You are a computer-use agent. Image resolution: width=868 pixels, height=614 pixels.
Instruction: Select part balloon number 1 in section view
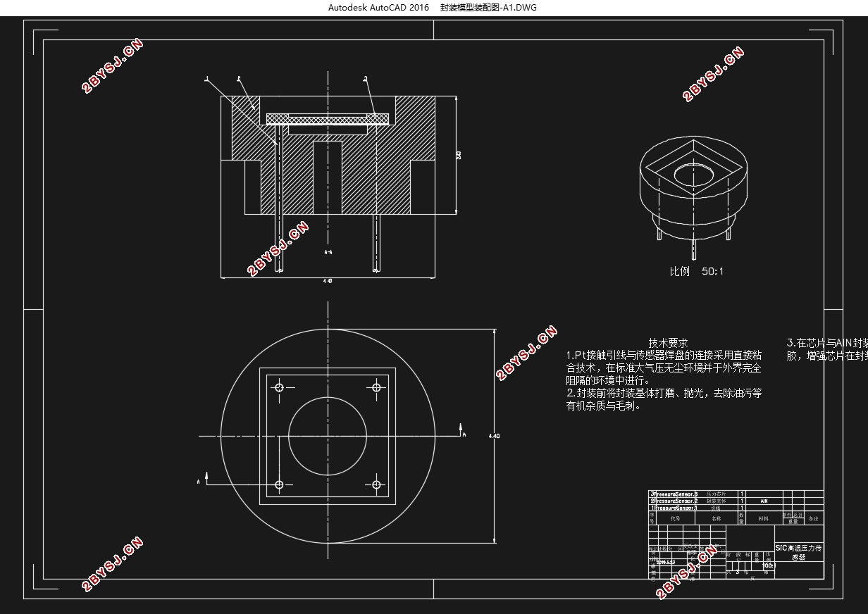(207, 80)
